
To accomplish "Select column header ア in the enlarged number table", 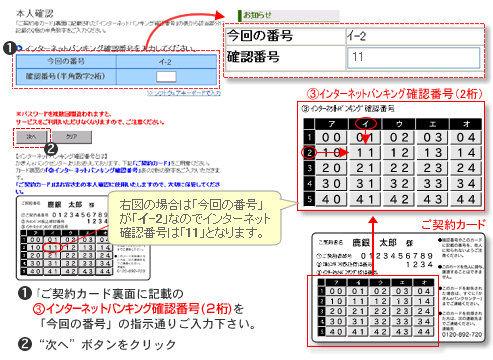I will (332, 124).
